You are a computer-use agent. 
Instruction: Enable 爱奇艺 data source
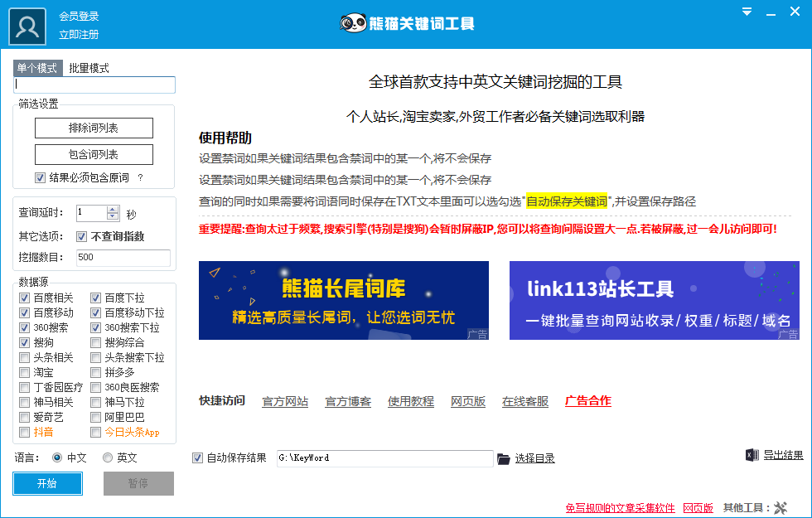24,418
